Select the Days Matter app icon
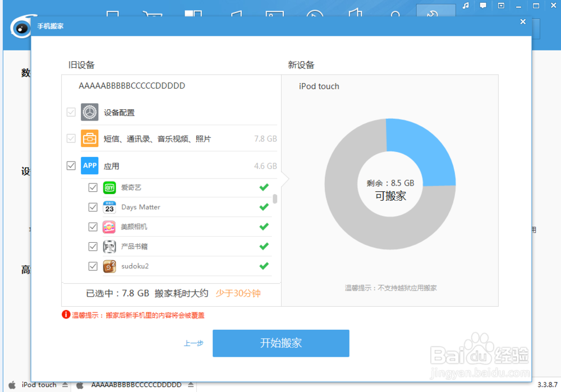This screenshot has height=392, width=561. [110, 207]
